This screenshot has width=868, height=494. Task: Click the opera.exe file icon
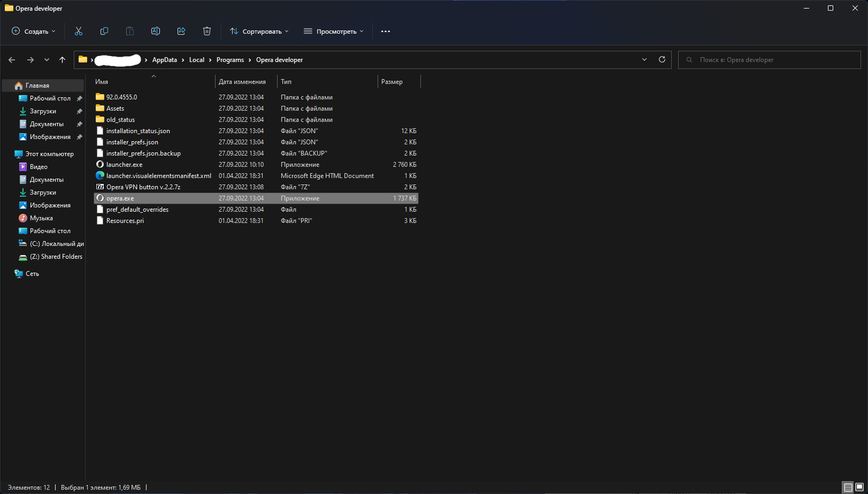99,198
